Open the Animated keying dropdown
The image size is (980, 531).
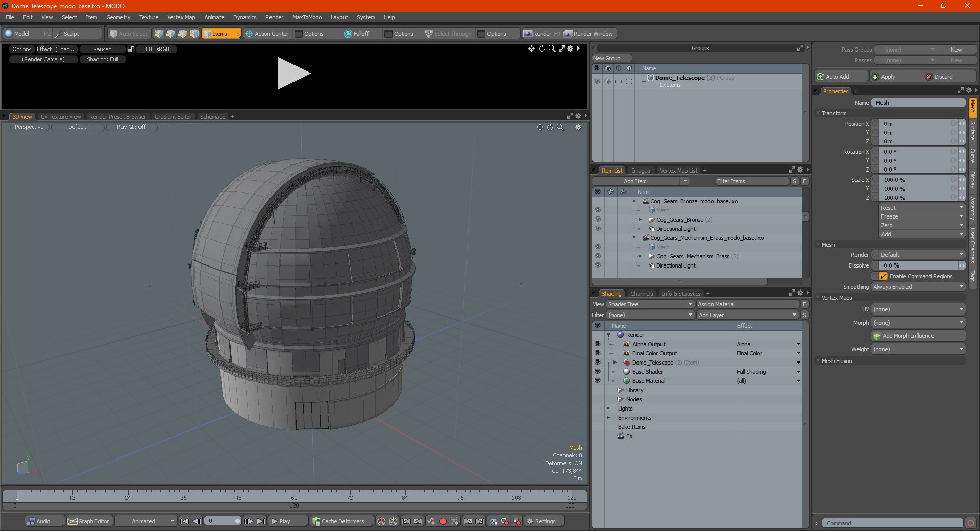tap(146, 521)
